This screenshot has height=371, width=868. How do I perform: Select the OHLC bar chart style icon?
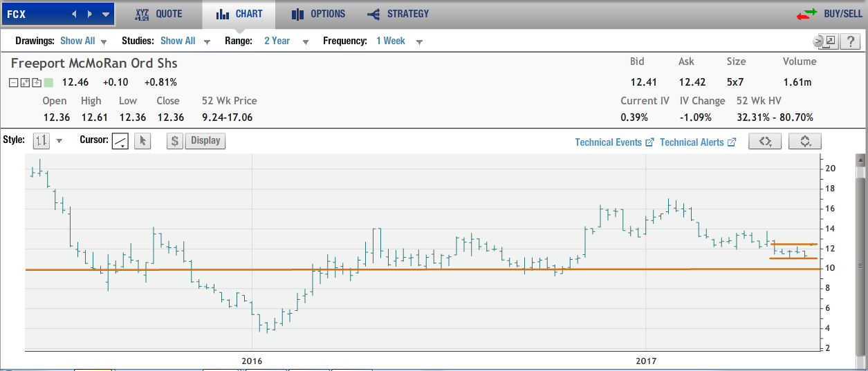pyautogui.click(x=41, y=141)
